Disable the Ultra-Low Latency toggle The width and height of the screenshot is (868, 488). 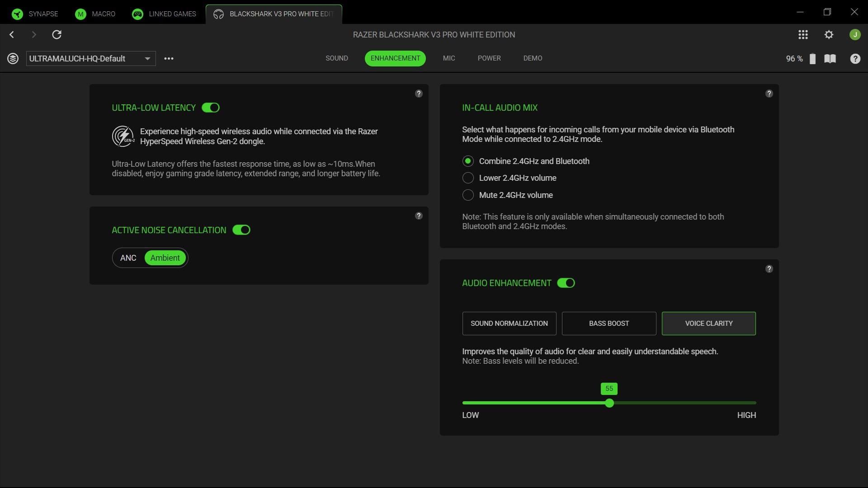[x=211, y=108]
